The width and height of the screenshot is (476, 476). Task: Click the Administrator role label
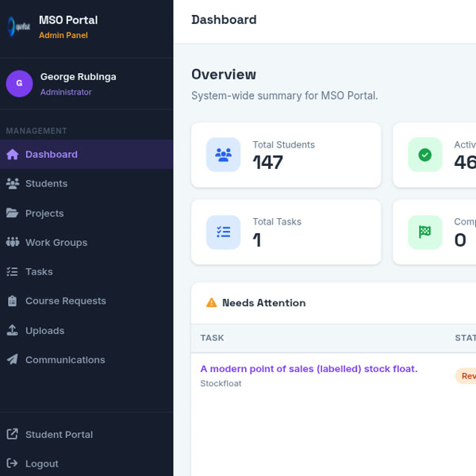(66, 92)
